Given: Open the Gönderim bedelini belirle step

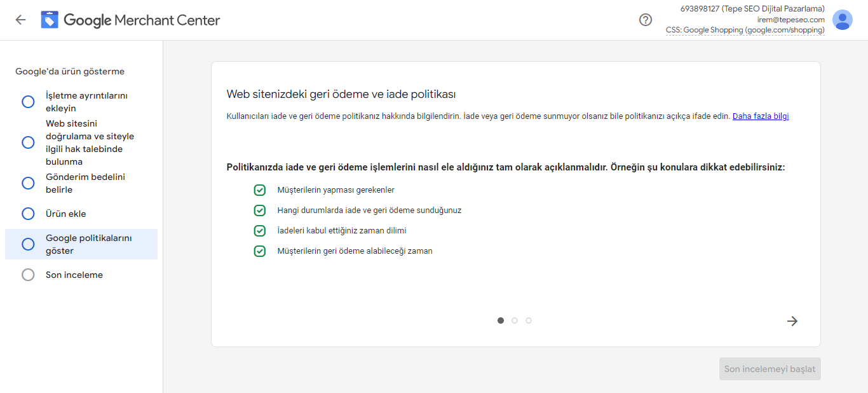Looking at the screenshot, I should [85, 183].
